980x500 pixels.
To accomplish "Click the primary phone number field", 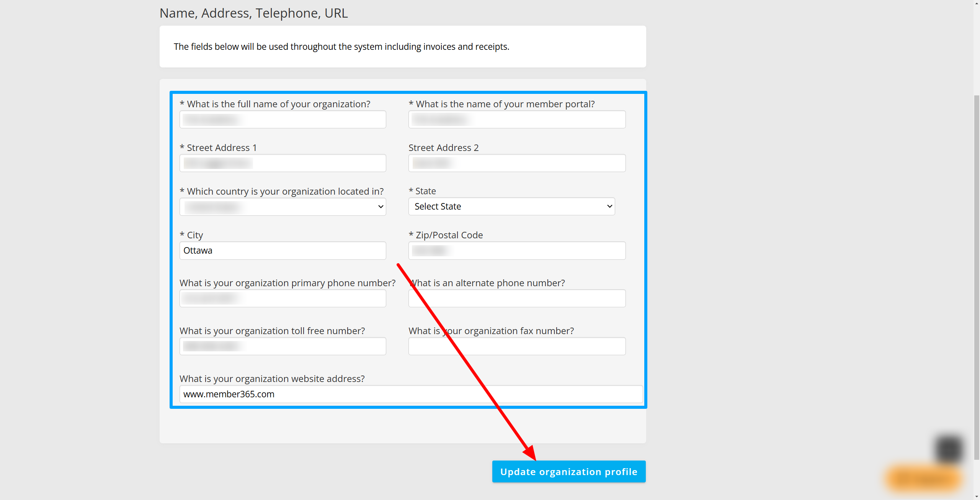I will pyautogui.click(x=283, y=298).
